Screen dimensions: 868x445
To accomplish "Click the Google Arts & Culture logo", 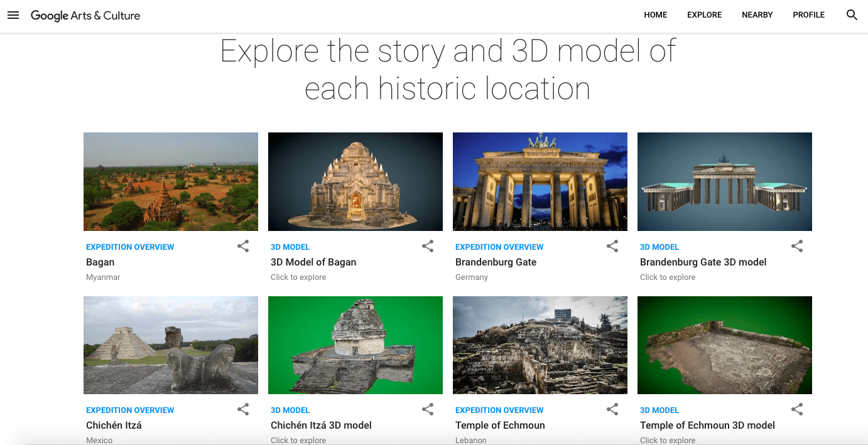I will pyautogui.click(x=85, y=16).
